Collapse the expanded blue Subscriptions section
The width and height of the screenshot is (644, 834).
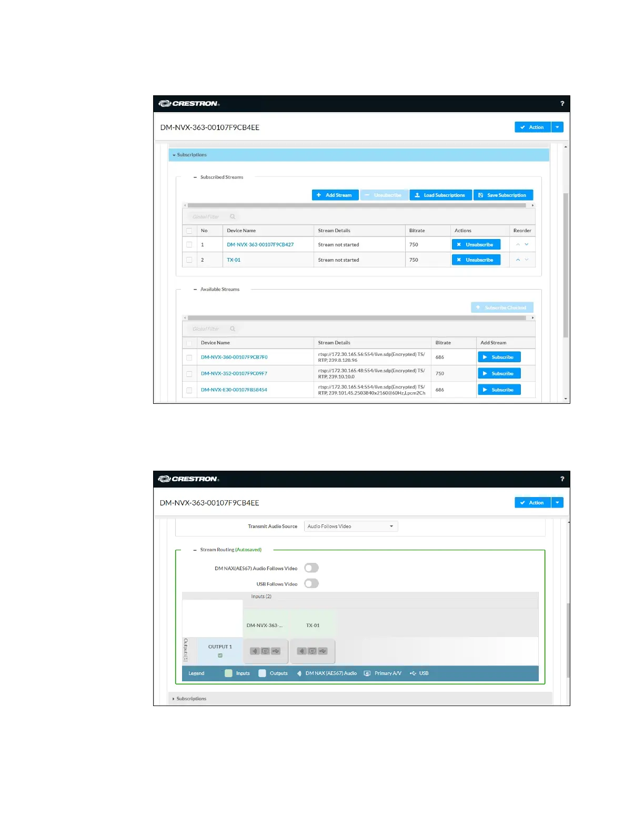(x=359, y=155)
